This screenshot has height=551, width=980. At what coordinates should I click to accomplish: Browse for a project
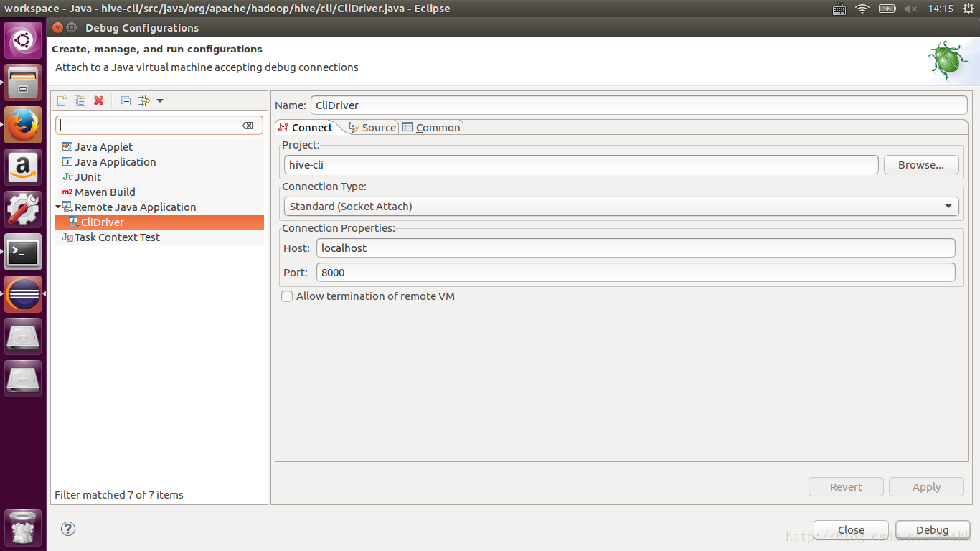(921, 164)
